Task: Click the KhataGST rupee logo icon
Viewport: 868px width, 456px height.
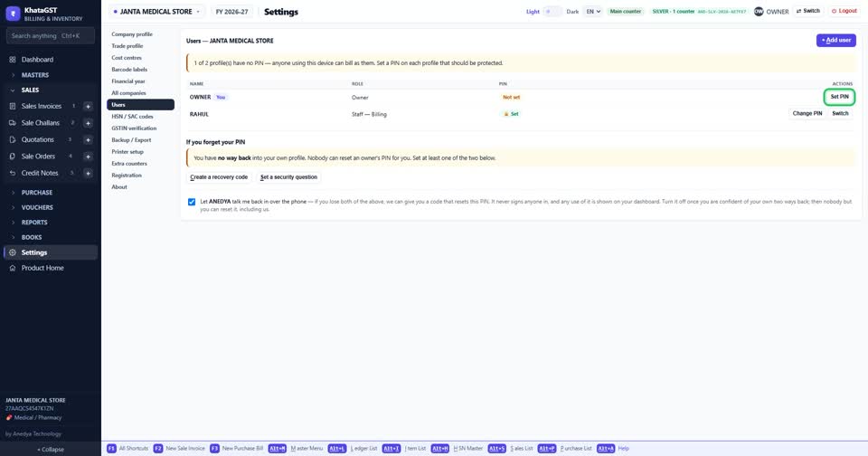Action: click(x=13, y=14)
